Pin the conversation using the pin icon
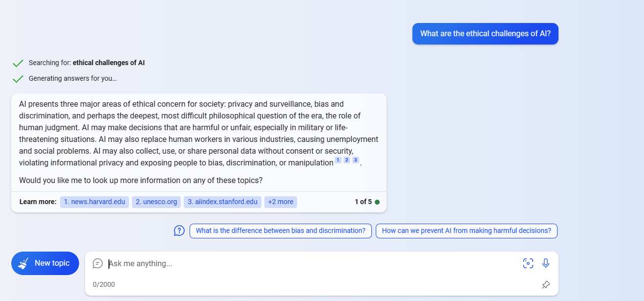The width and height of the screenshot is (644, 301). 546,284
